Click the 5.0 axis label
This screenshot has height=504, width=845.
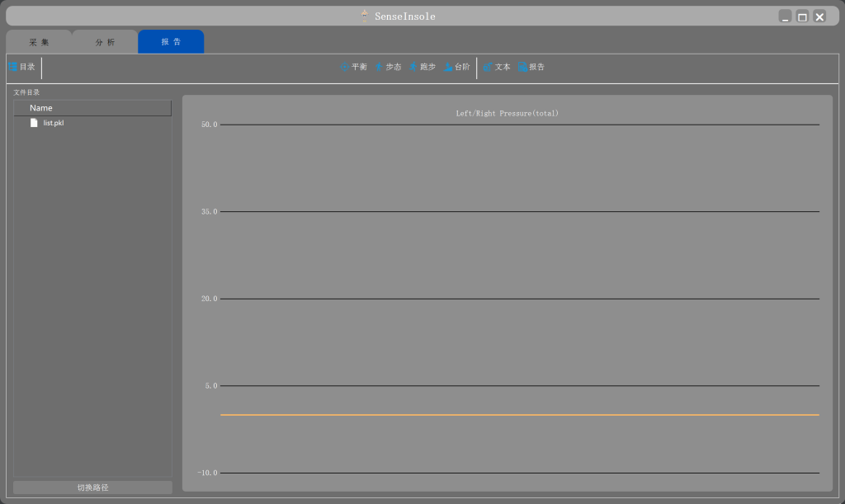pos(211,385)
